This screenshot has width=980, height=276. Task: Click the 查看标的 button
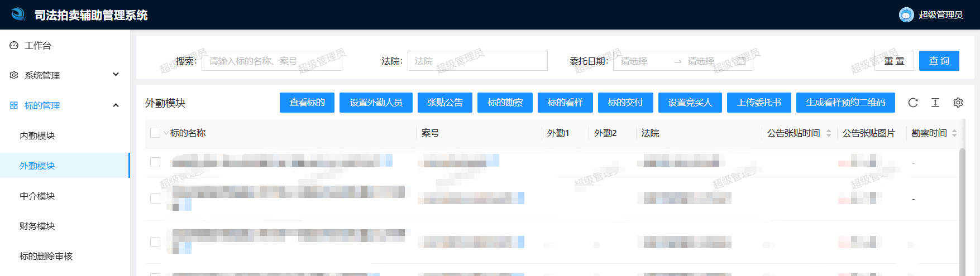[x=307, y=103]
